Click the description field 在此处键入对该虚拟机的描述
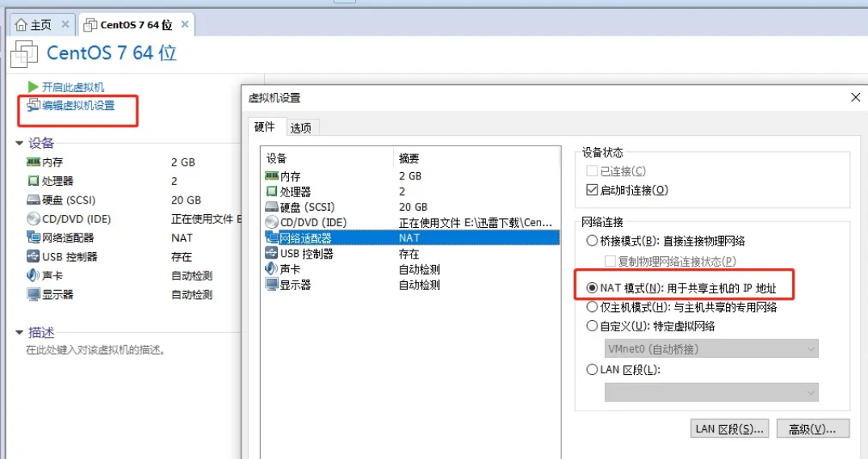The width and height of the screenshot is (868, 459). tap(96, 350)
